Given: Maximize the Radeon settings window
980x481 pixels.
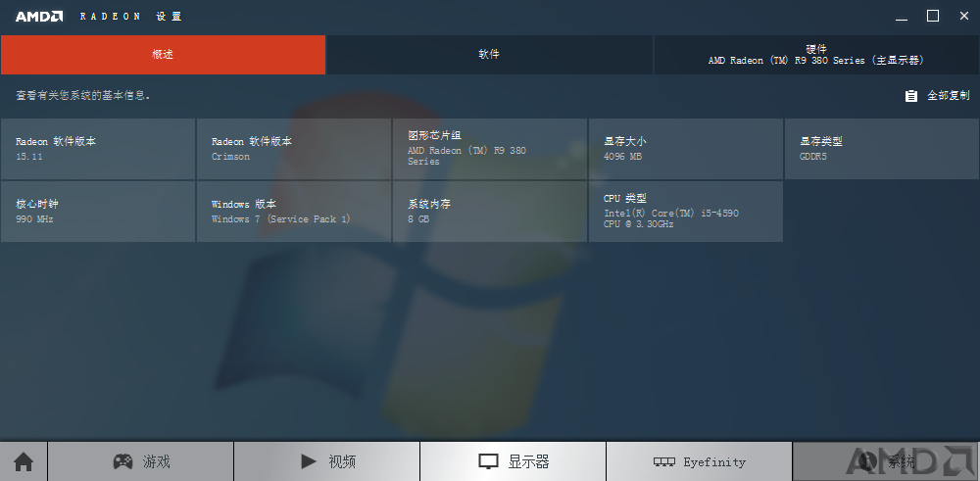Looking at the screenshot, I should tap(933, 17).
